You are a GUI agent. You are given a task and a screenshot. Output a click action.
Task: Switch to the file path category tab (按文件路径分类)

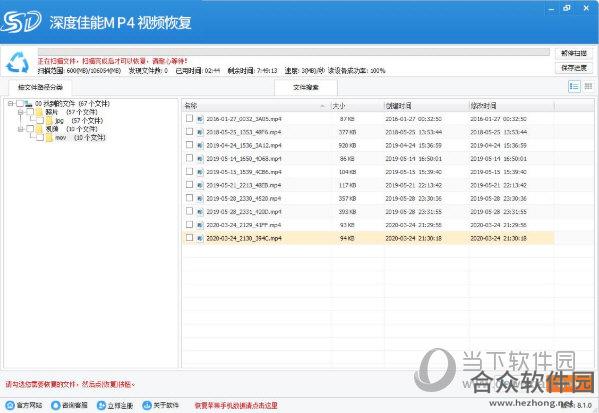tap(40, 87)
